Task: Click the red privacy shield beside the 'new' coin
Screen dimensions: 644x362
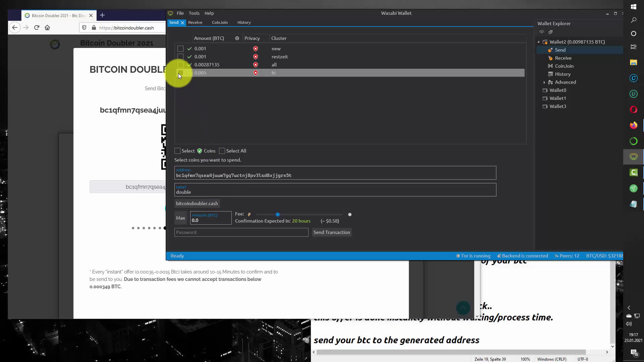Action: tap(255, 49)
